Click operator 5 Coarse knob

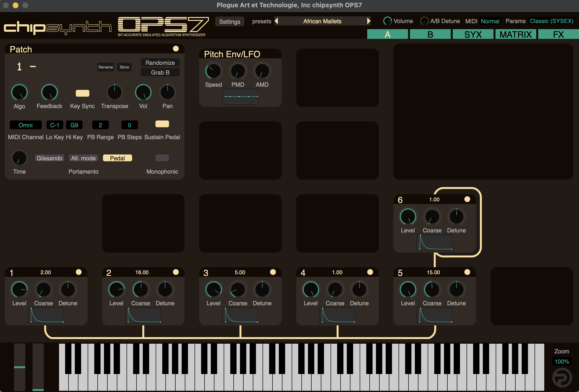click(x=432, y=290)
